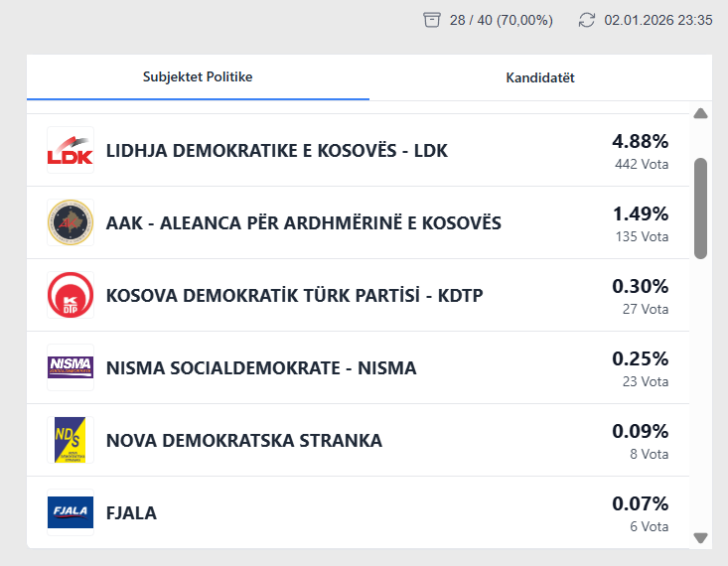Switch to the Kandidatët tab
Viewport: 728px width, 566px height.
point(540,77)
